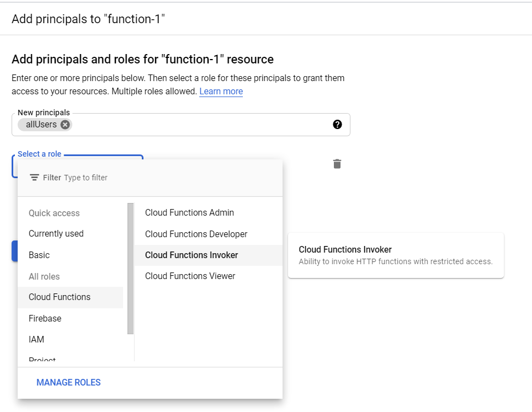Image resolution: width=532 pixels, height=412 pixels.
Task: Select Cloud Functions Developer role
Action: click(196, 234)
